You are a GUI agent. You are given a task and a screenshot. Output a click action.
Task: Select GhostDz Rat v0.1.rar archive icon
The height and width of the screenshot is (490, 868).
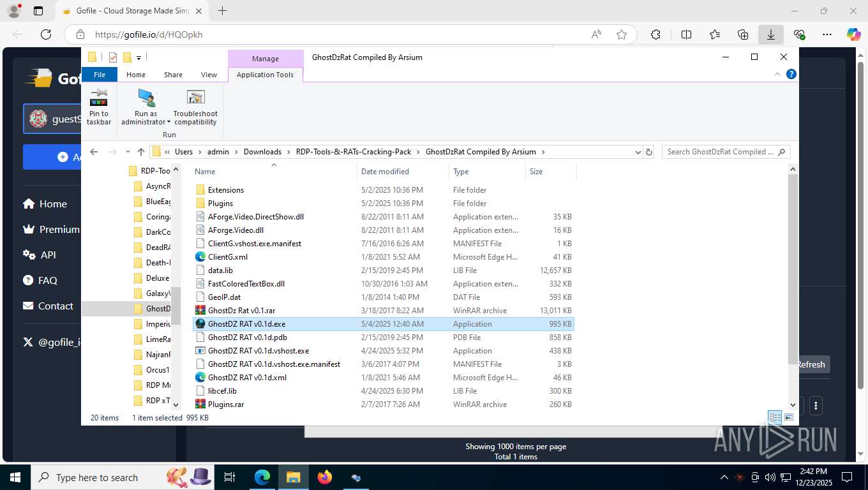[200, 311]
